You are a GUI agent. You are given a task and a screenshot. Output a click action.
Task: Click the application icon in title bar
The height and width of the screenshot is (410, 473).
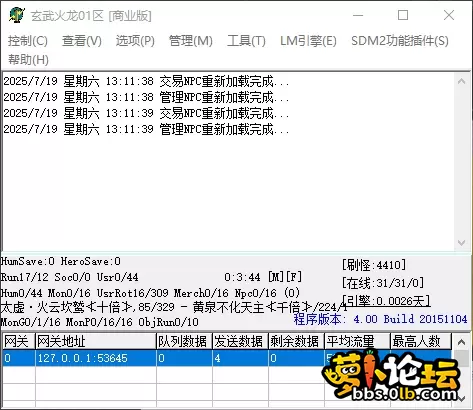pos(17,15)
